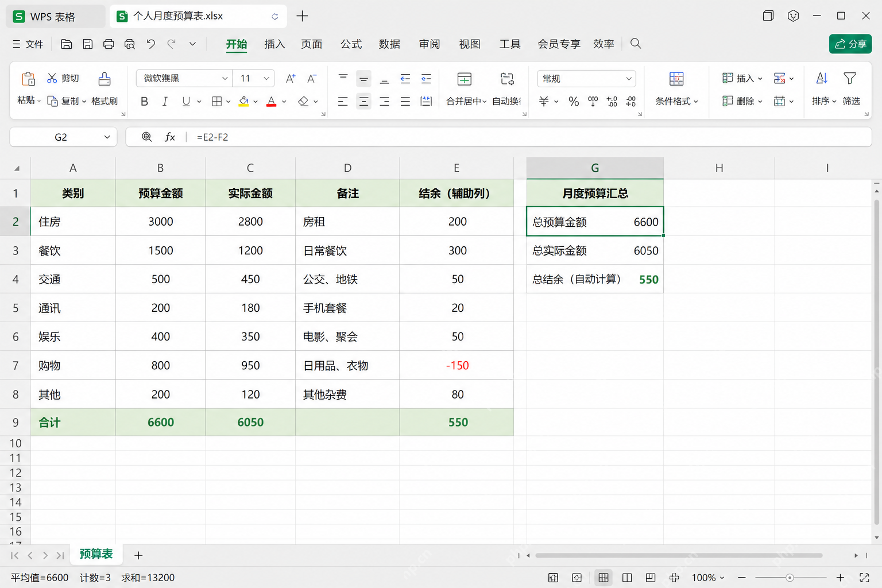Increase indent of cell content
This screenshot has width=882, height=588.
coord(426,79)
